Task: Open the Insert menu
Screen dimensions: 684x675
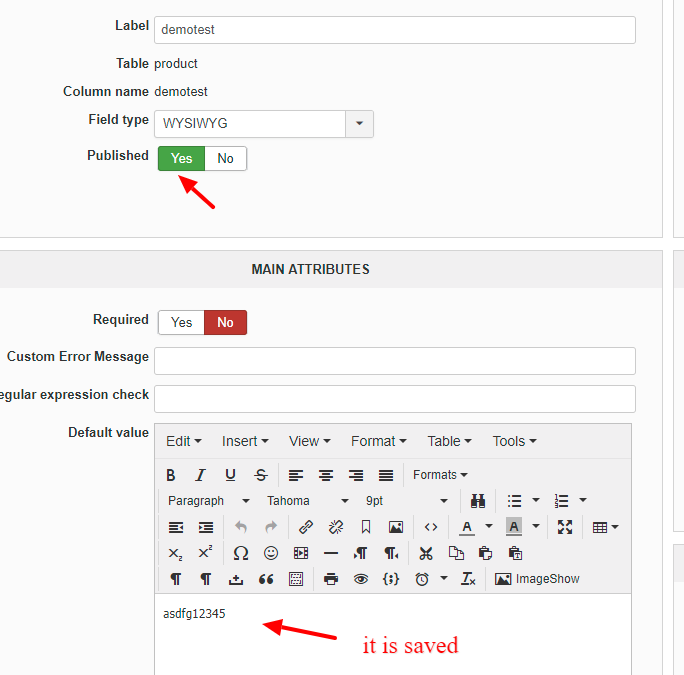Action: tap(245, 441)
